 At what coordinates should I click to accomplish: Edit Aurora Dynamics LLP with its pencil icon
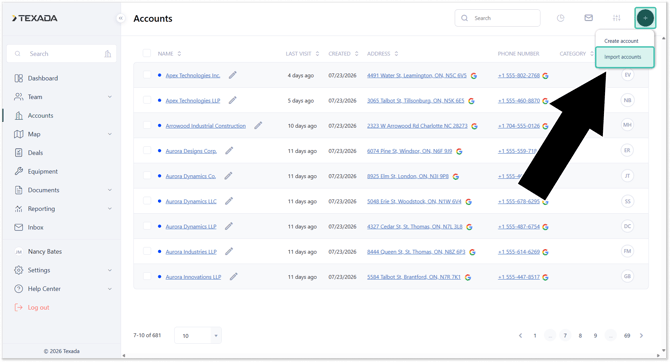[x=229, y=227]
